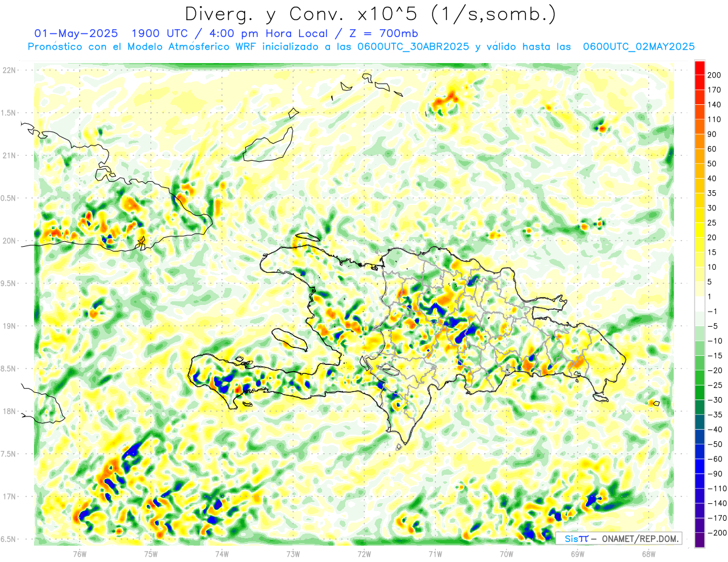This screenshot has width=728, height=562.
Task: Click the '9.5N' latitude axis label
Action: (9, 283)
